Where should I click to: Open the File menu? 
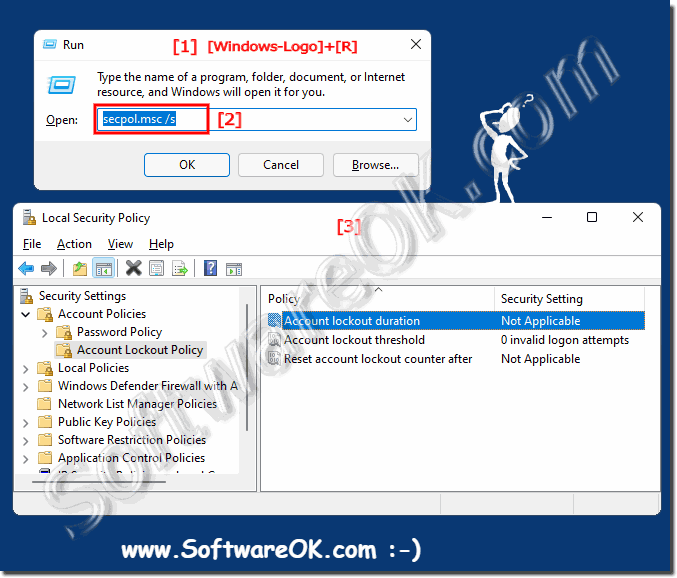(32, 244)
